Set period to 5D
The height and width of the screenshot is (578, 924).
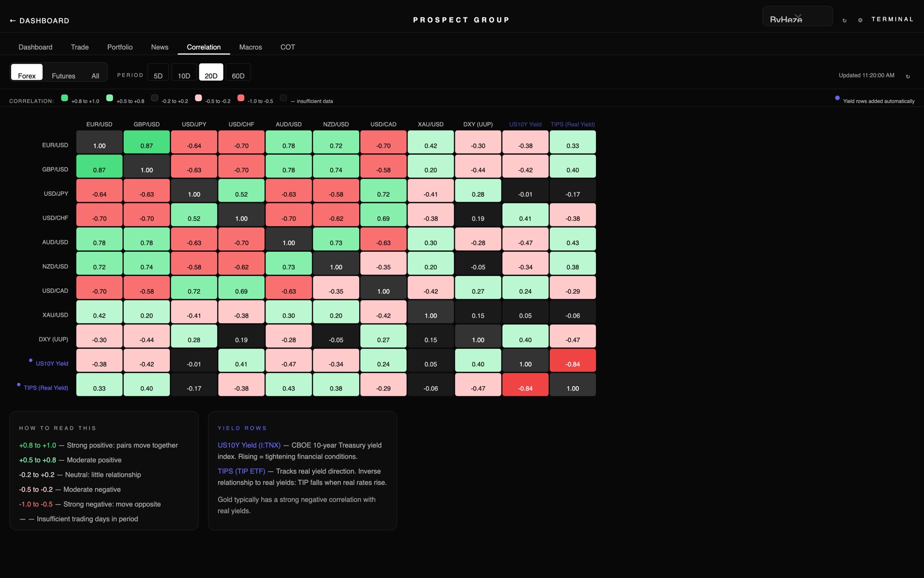pos(158,72)
